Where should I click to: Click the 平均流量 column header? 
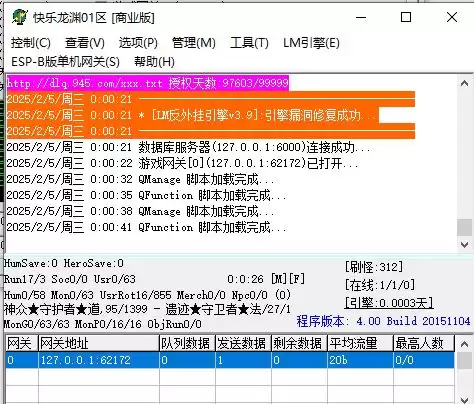pyautogui.click(x=361, y=343)
